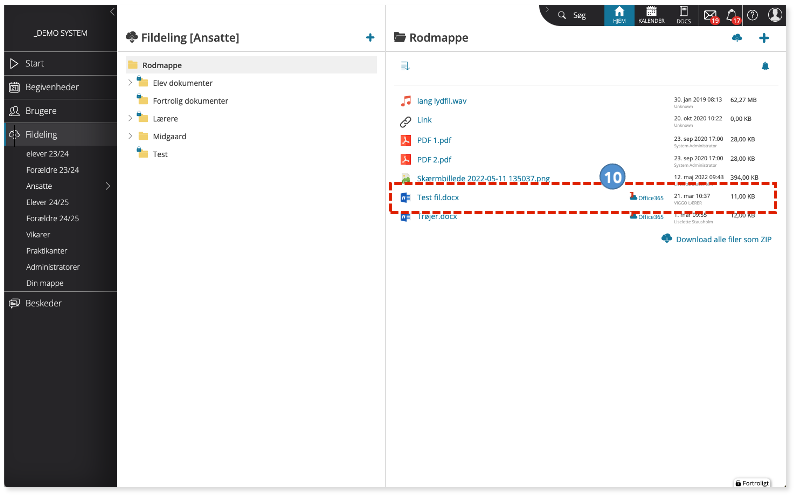
Task: Click the Beskeder chat icon
Action: click(x=14, y=303)
